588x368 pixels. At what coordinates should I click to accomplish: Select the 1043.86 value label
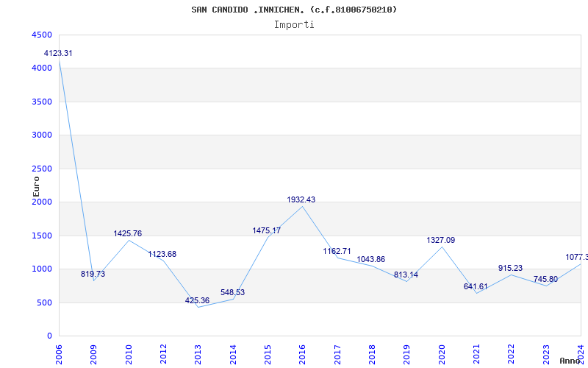click(371, 260)
